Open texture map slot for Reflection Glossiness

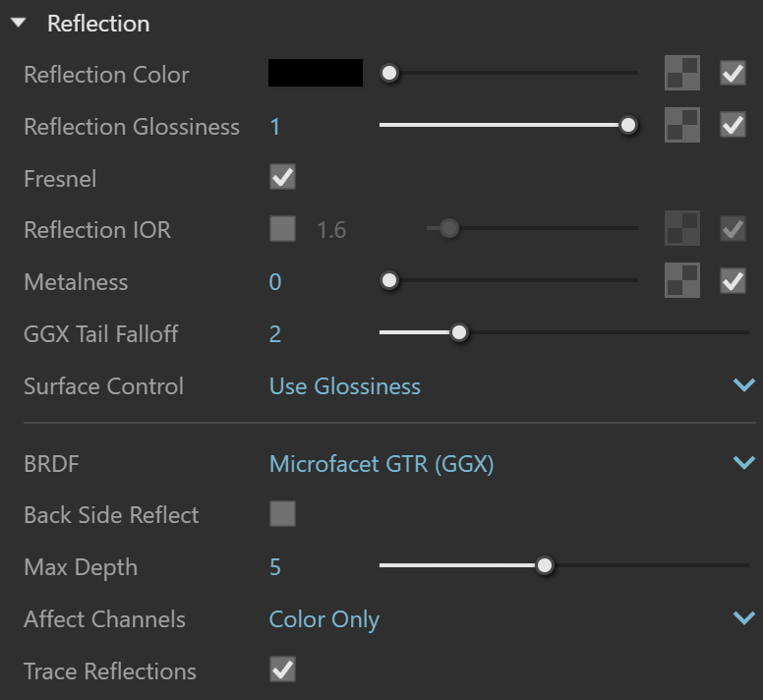[x=682, y=125]
